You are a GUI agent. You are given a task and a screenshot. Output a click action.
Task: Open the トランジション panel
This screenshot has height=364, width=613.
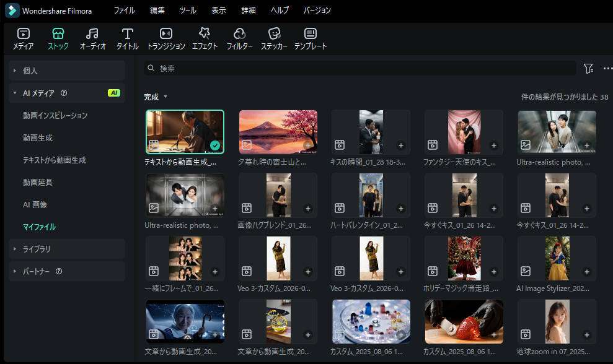click(x=165, y=37)
